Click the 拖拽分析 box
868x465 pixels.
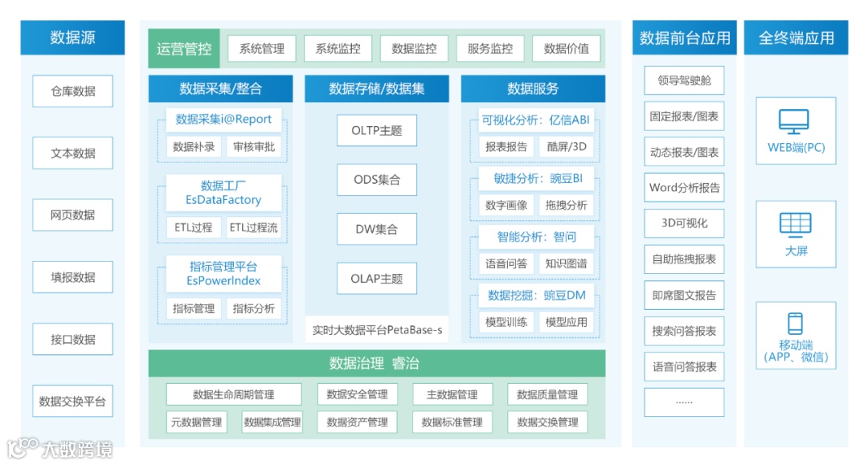pos(567,205)
